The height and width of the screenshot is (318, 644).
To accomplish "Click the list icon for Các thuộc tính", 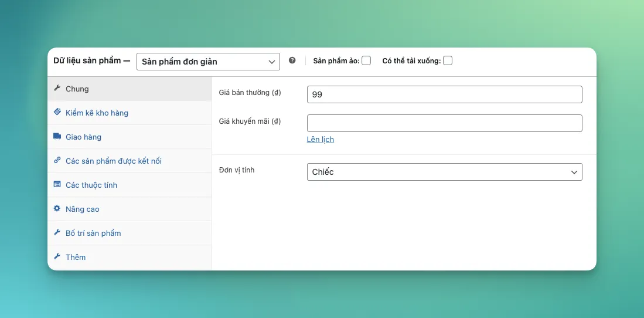I will (57, 184).
